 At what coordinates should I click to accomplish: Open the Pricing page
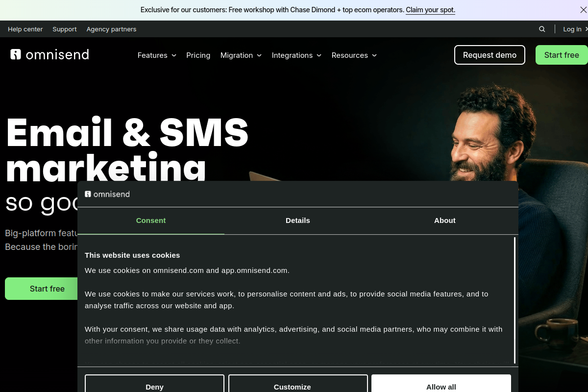(198, 55)
